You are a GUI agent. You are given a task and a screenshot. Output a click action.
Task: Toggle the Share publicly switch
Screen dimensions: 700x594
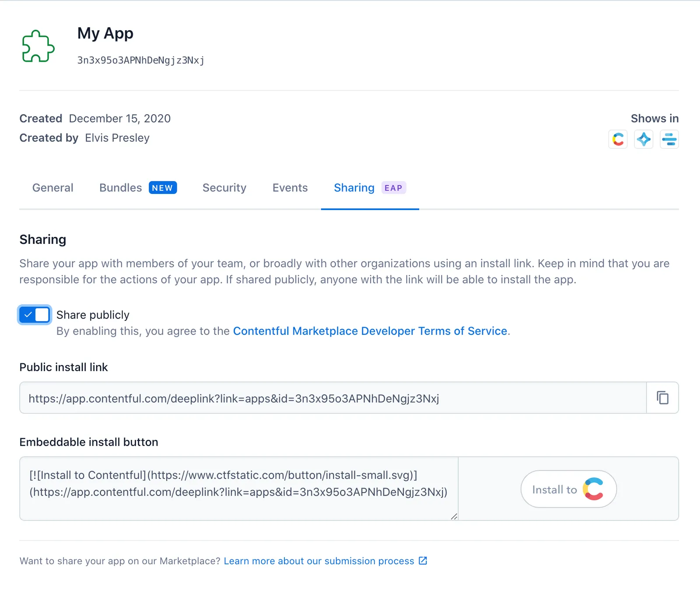35,315
